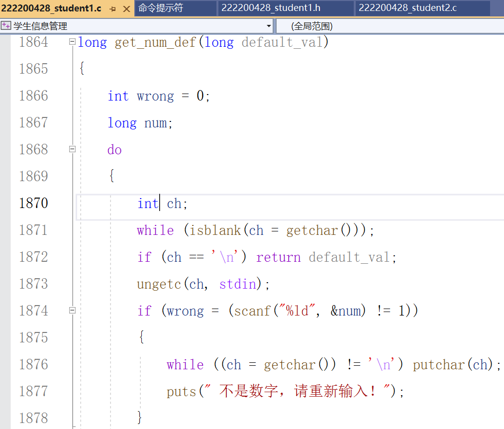The width and height of the screenshot is (504, 429).
Task: Collapse the get_num_def function at line 1864
Action: pos(72,42)
